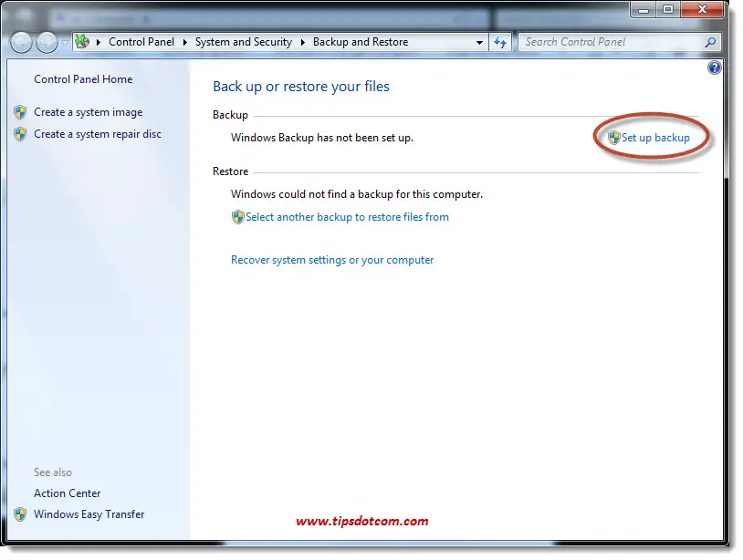This screenshot has height=560, width=743.
Task: Open address bar history dropdown
Action: coord(479,43)
